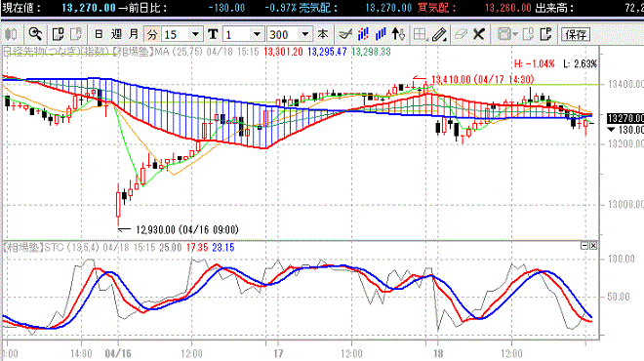Viewport: 644px width, 361px height.
Task: Minimize the STC indicator sub-panel
Action: (x=584, y=246)
